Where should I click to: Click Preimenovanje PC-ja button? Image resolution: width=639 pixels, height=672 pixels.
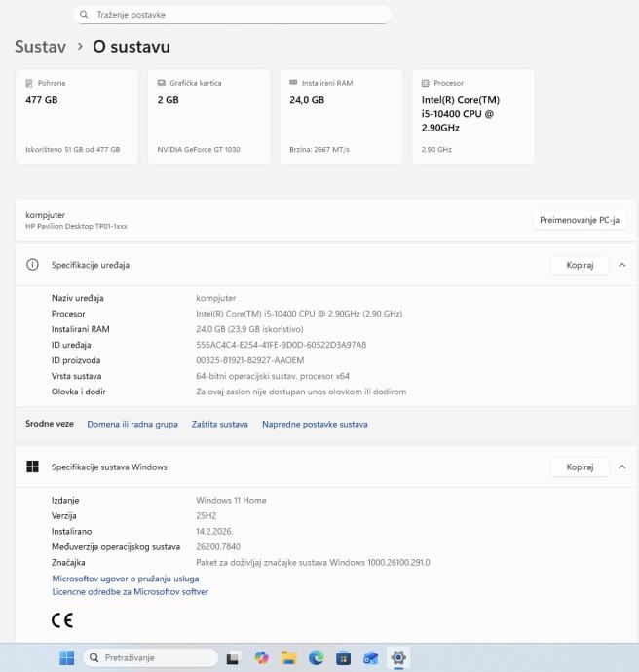pos(580,220)
